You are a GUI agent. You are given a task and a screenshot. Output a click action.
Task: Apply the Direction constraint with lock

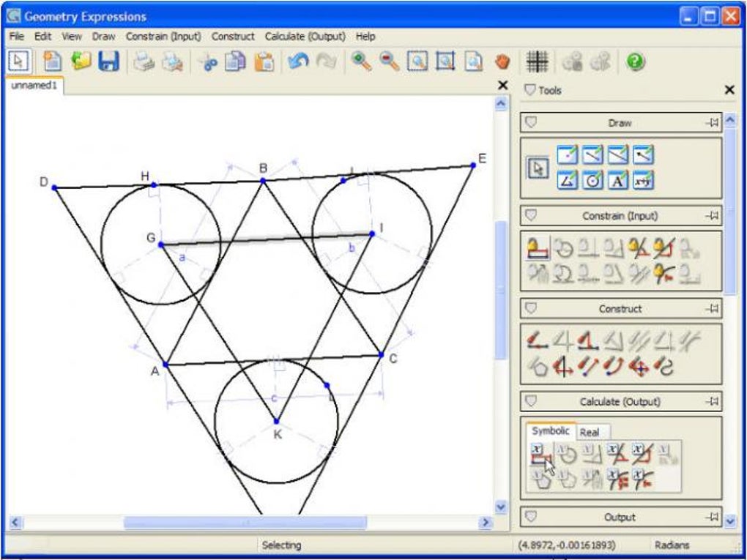click(x=664, y=249)
